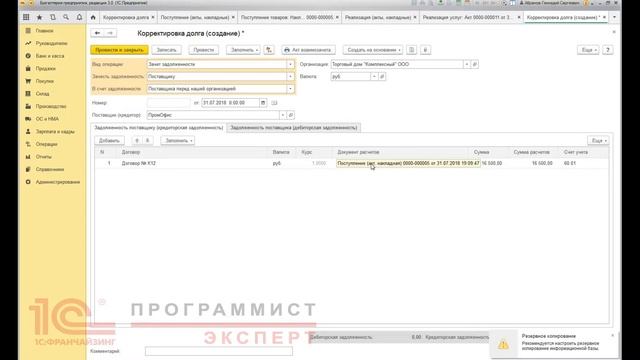Open the Заполнить dropdown in the top toolbar

click(244, 50)
